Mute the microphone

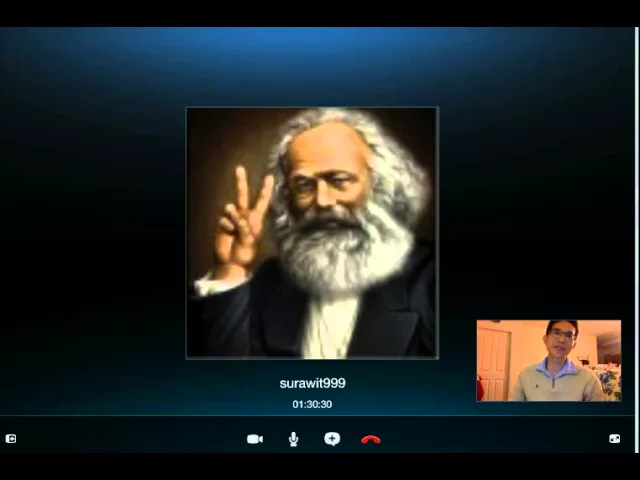pyautogui.click(x=293, y=439)
